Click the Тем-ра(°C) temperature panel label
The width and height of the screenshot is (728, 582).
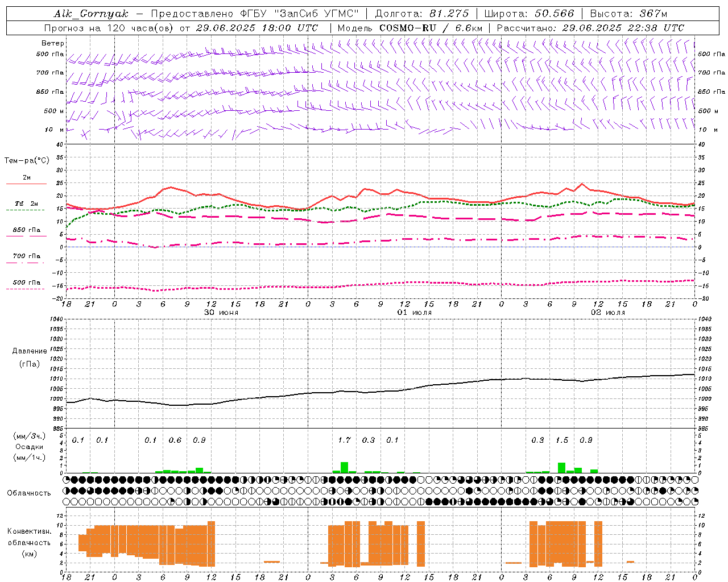[x=27, y=161]
